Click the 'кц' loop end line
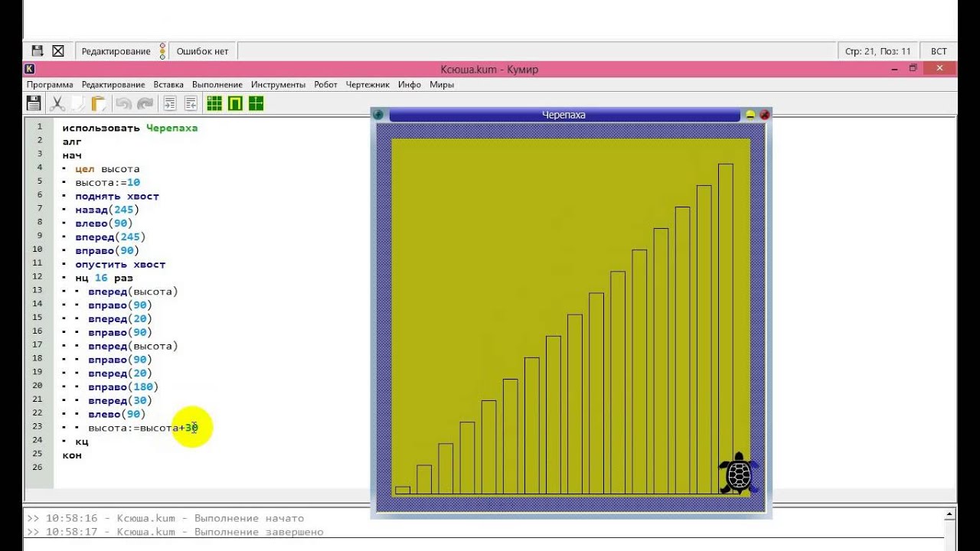The image size is (980, 551). click(82, 442)
